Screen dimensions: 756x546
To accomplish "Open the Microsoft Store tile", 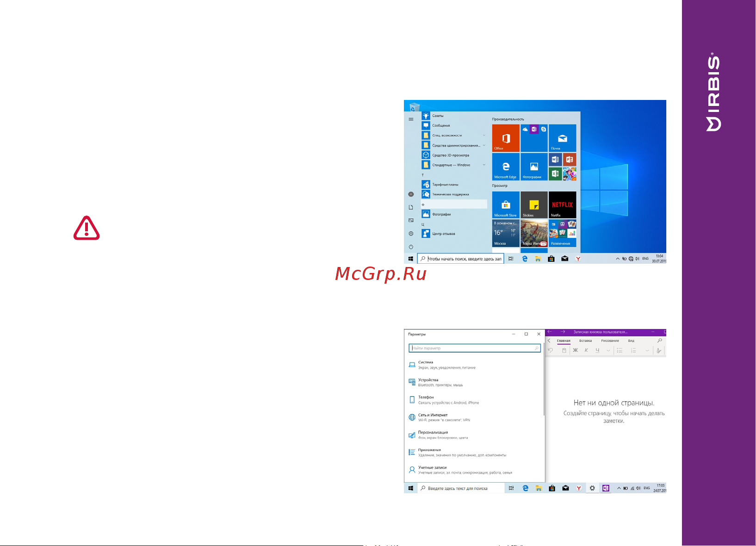I will click(x=506, y=205).
